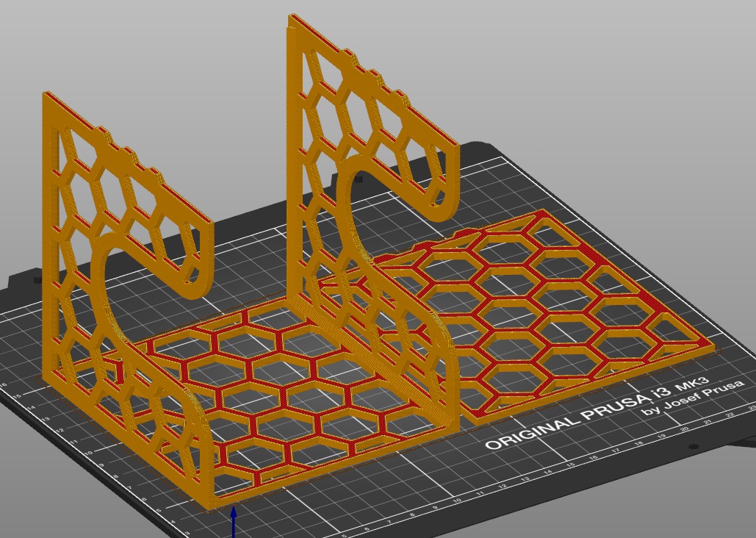
Task: Click the screw hole on bed's right edge
Action: coord(694,447)
